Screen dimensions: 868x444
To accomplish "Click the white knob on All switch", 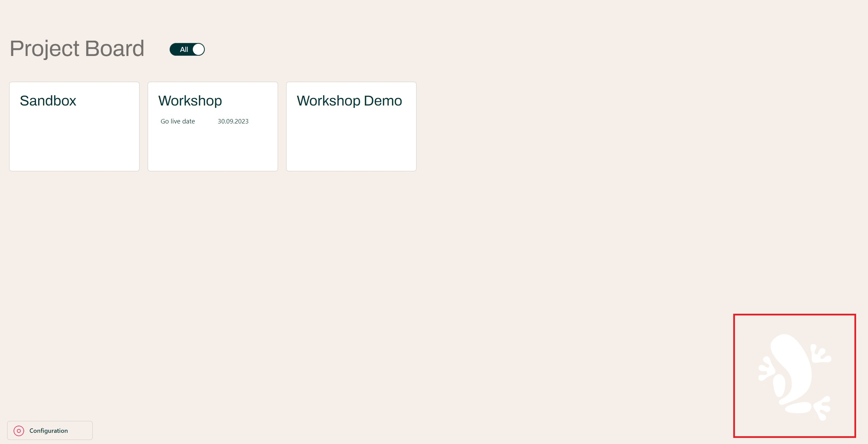I will pos(198,50).
